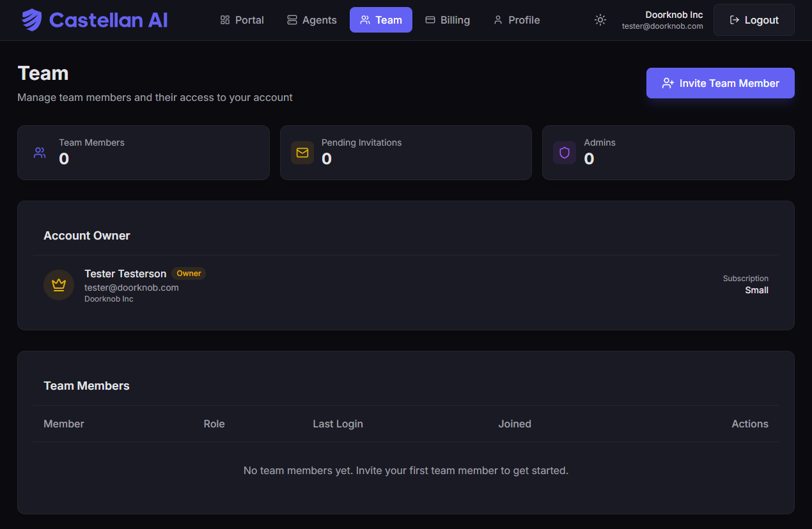Click the Owner badge next to Tester Testerson

tap(188, 273)
